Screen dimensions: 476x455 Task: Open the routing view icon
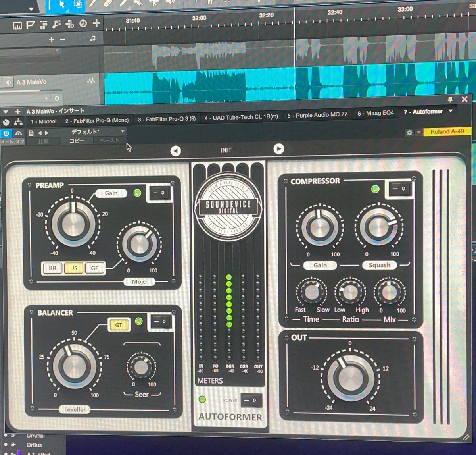18,122
